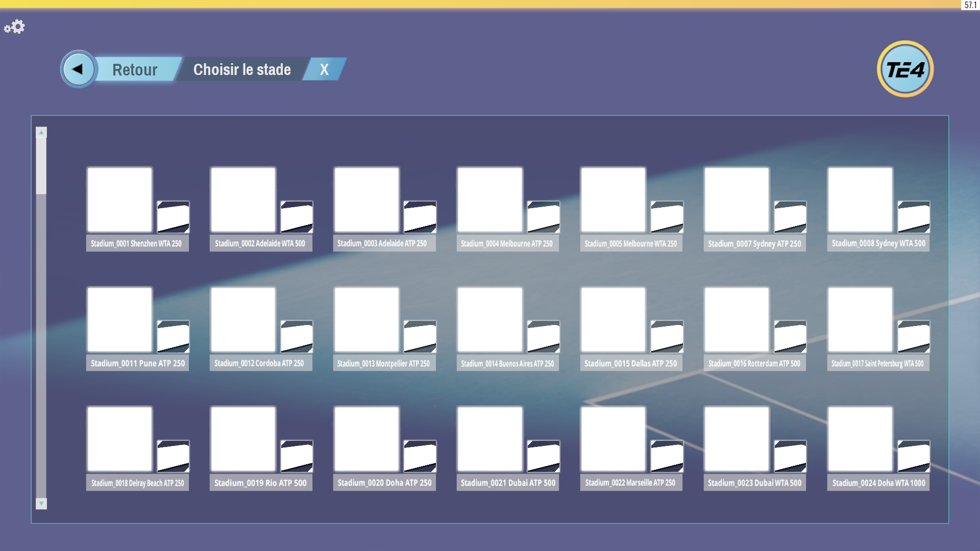980x551 pixels.
Task: Select Stadium_0022 Marseille ATP 250 thumbnail
Action: click(614, 439)
